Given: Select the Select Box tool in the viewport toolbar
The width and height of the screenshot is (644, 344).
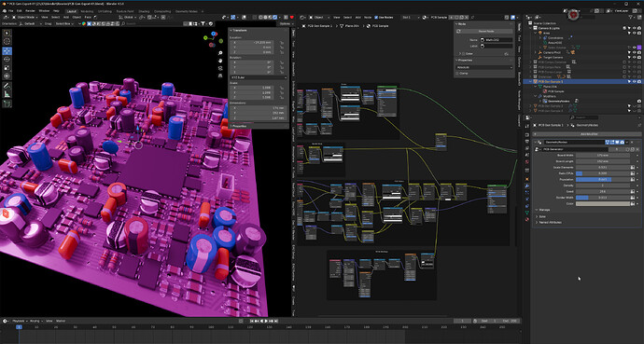Looking at the screenshot, I should click(x=7, y=33).
